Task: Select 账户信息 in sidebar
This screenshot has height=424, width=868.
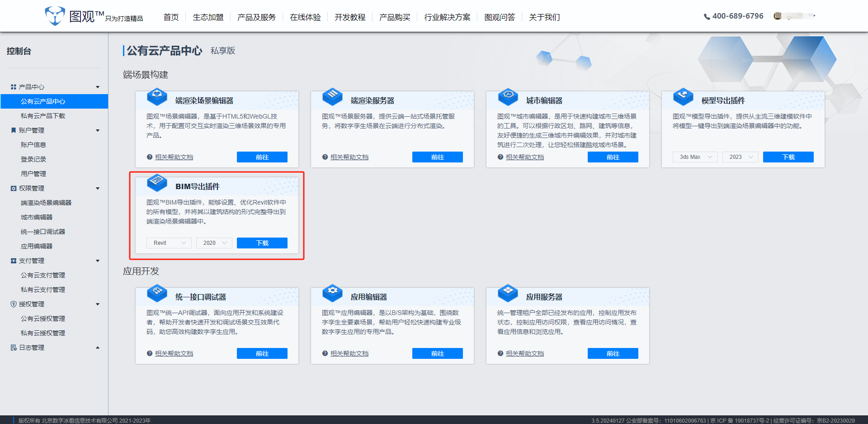Action: (33, 145)
